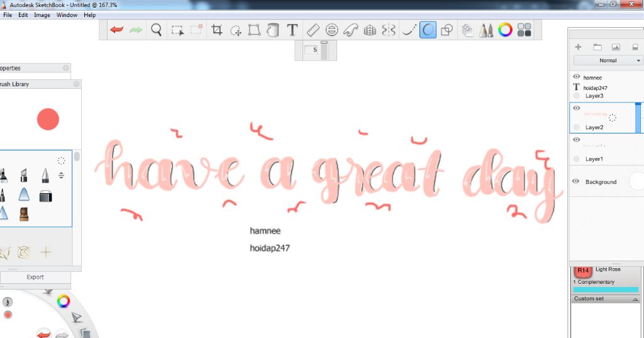Hide Layer1 using its eye icon
Screen dimensions: 644x338
point(576,140)
